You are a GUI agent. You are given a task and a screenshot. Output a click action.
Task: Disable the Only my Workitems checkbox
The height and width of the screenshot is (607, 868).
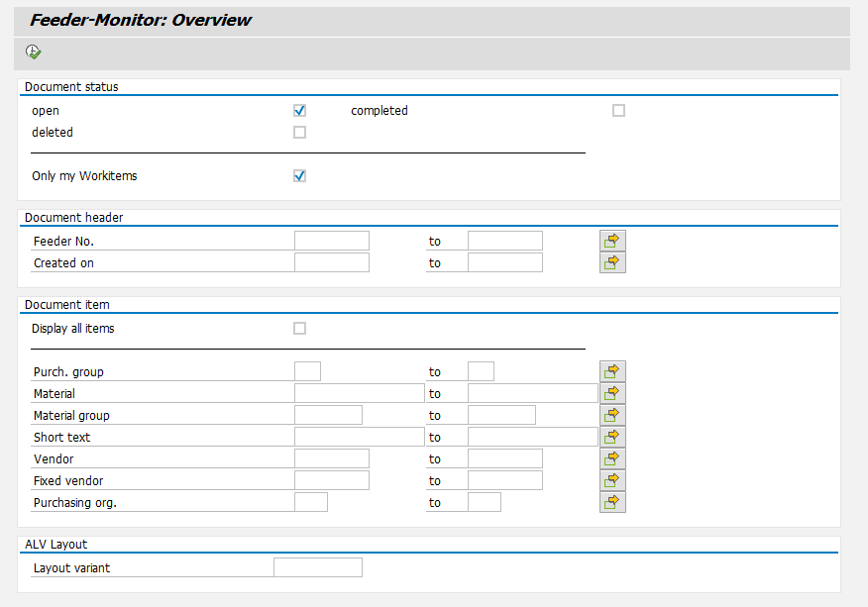point(299,175)
